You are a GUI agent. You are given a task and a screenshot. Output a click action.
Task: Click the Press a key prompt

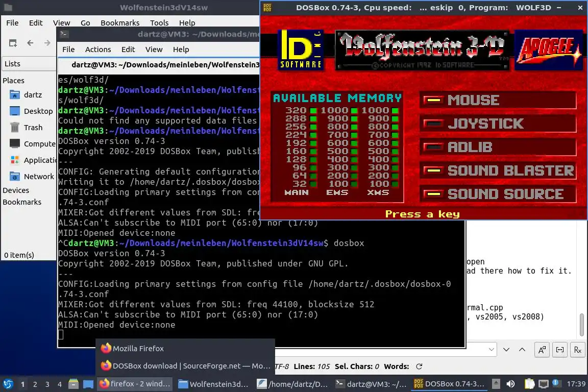(x=423, y=214)
